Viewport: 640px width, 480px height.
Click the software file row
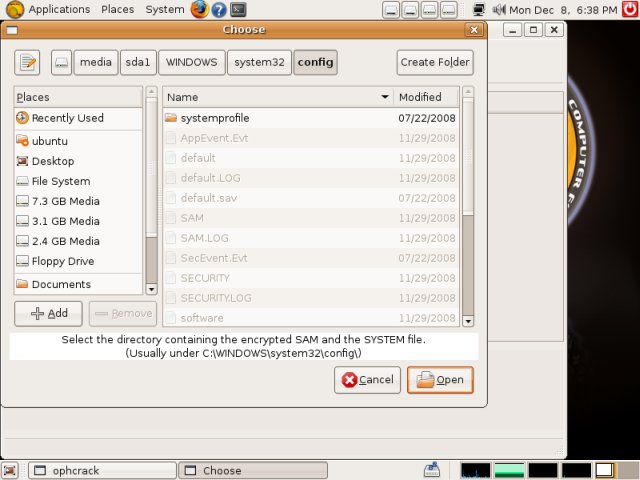311,318
